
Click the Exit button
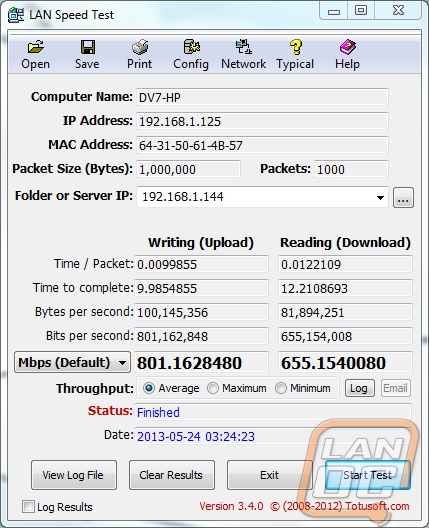coord(270,475)
